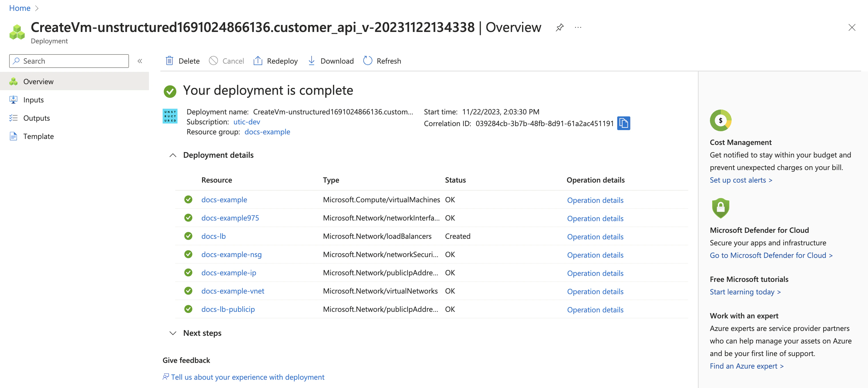Open the Inputs menu item
Viewport: 868px width, 388px height.
tap(33, 100)
